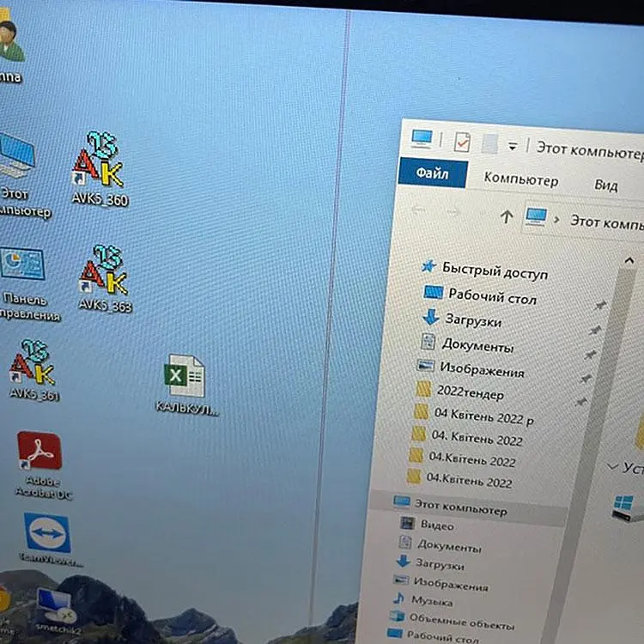Click the pin icon beside 2022тендер
644x644 pixels.
(580, 402)
